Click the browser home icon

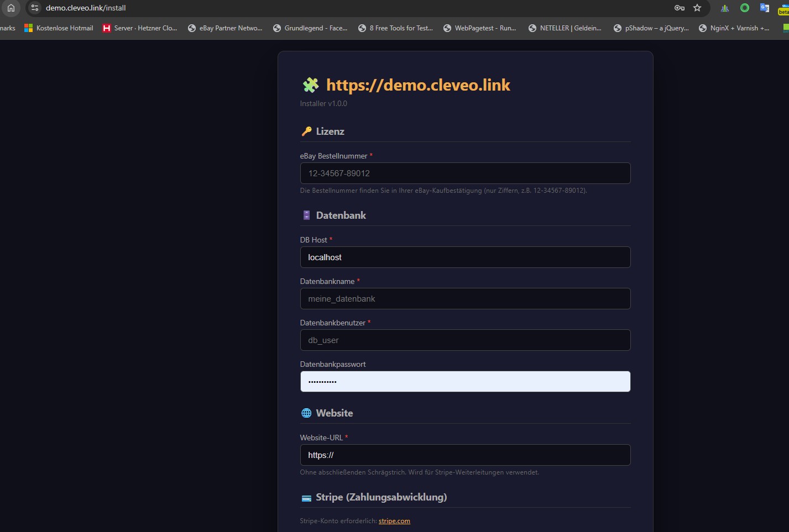coord(11,8)
